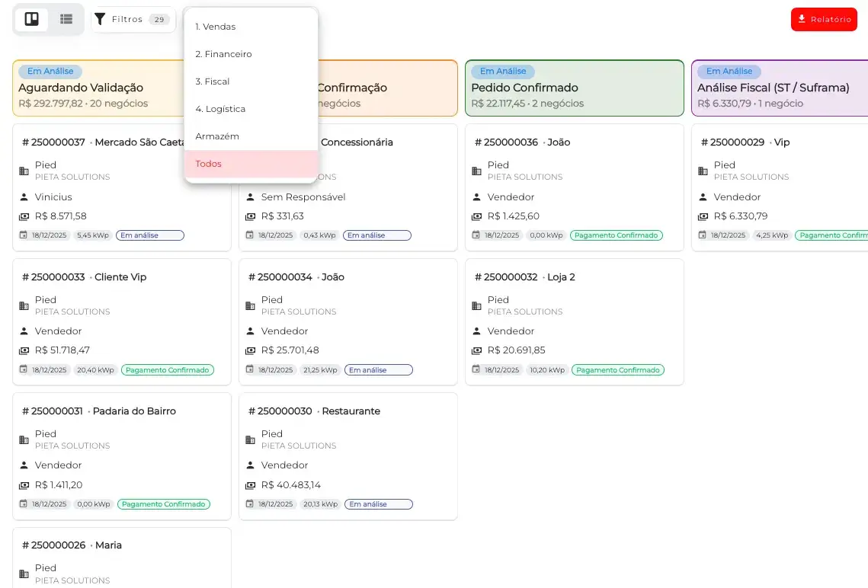
Task: Switch to kanban board view
Action: pos(31,19)
